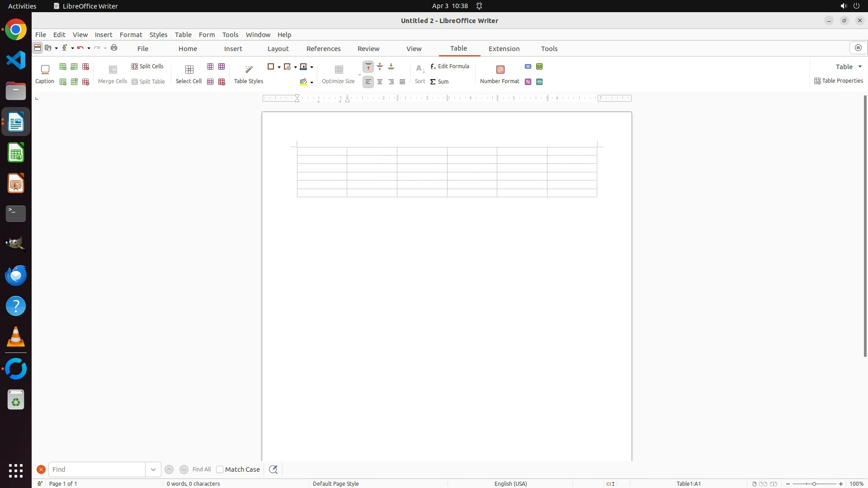Click the Table Properties button
This screenshot has width=868, height=488.
(x=839, y=81)
